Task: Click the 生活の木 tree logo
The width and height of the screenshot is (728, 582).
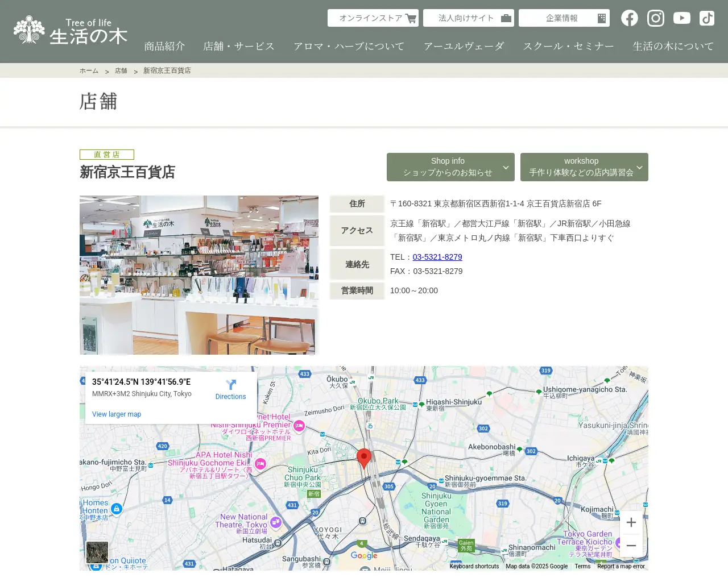Action: click(x=30, y=30)
